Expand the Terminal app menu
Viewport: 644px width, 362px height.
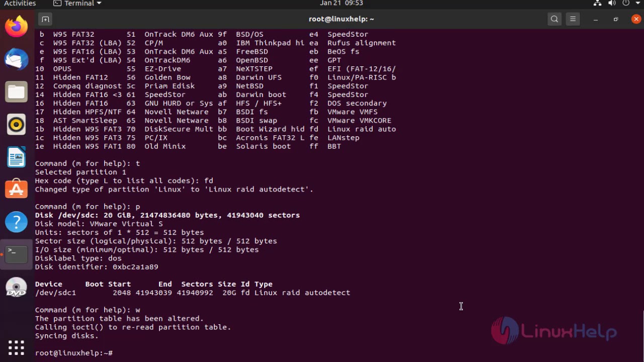[x=77, y=4]
